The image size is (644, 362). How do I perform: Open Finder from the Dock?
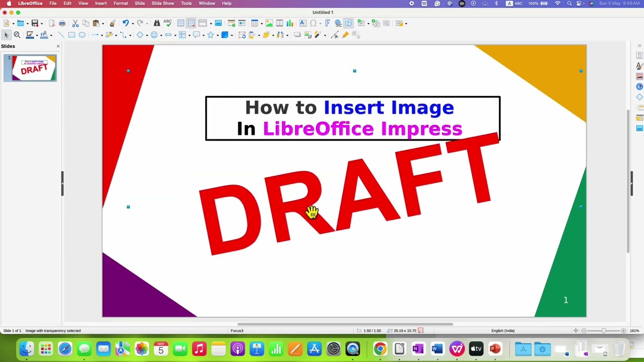[26, 348]
